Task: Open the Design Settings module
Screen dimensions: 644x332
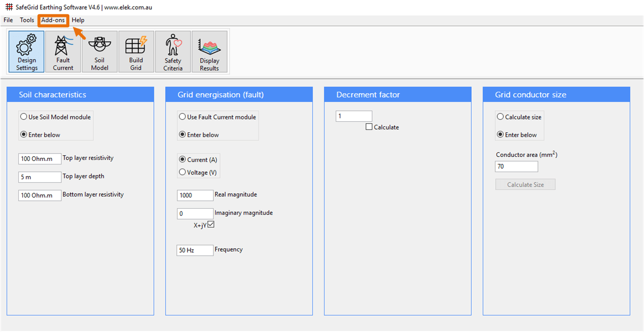Action: (x=26, y=51)
